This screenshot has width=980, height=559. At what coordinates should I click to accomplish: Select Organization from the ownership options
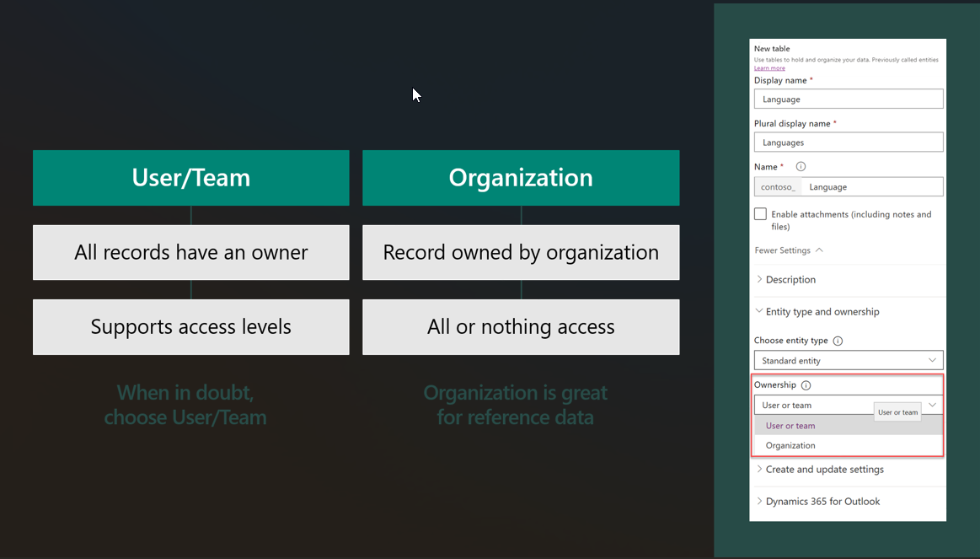tap(790, 445)
